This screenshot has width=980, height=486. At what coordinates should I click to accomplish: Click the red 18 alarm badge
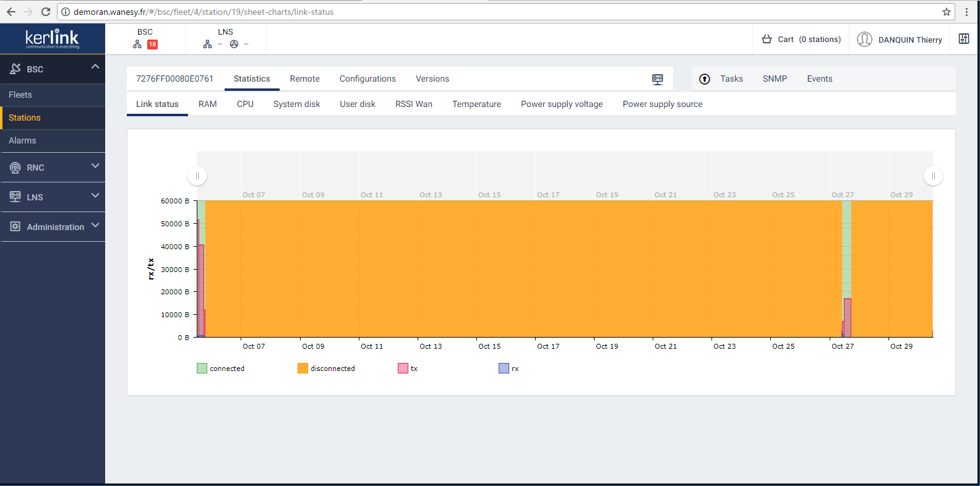[x=152, y=45]
